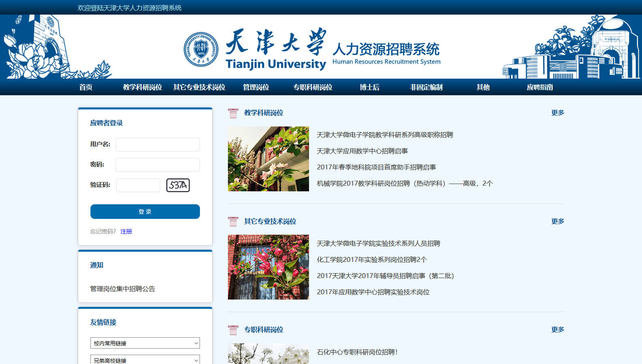642x364 pixels.
Task: Open the 非固定编制 menu item
Action: coord(426,87)
